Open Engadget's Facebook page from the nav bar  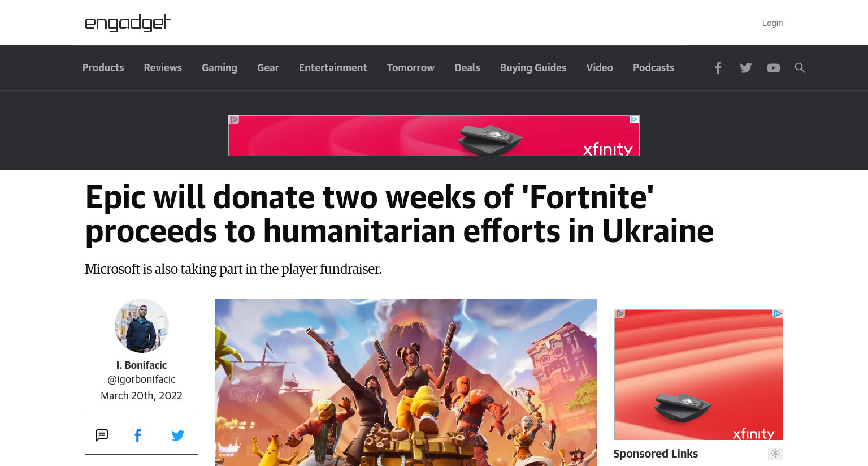tap(718, 68)
